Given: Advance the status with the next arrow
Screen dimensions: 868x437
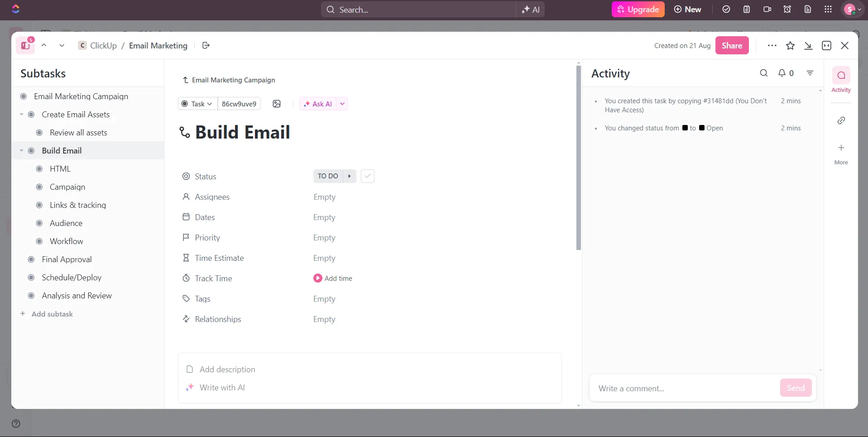Looking at the screenshot, I should 350,176.
